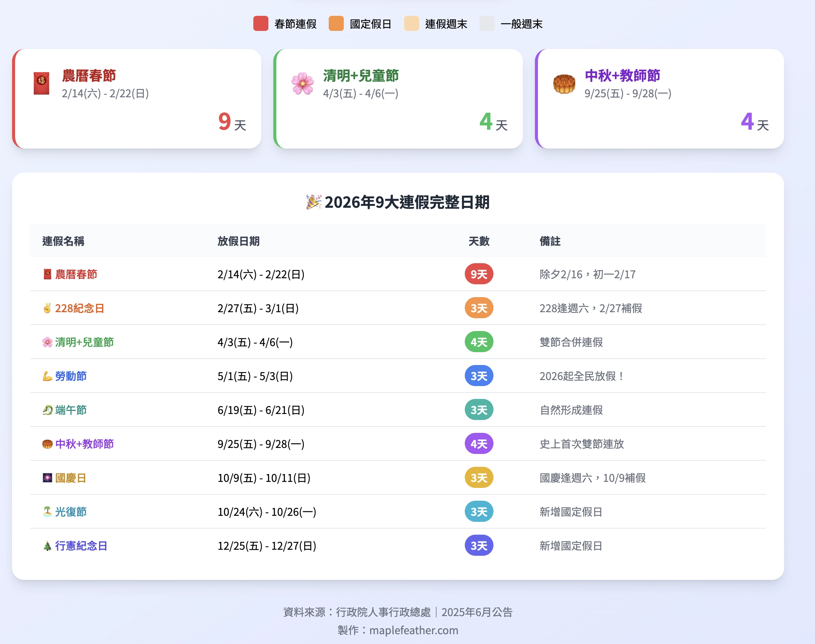Click the Christmas tree icon next to 行憲紀念日
This screenshot has height=644, width=815.
pyautogui.click(x=47, y=546)
